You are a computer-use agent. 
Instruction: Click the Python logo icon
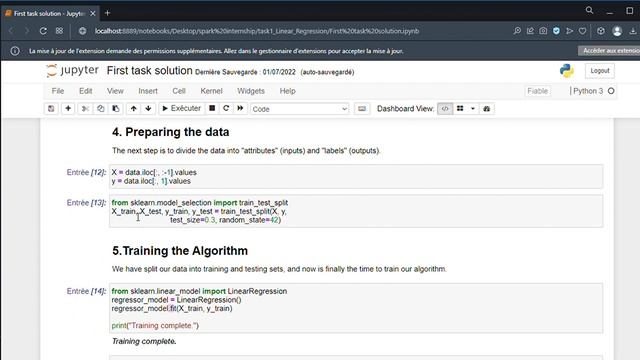click(x=567, y=71)
